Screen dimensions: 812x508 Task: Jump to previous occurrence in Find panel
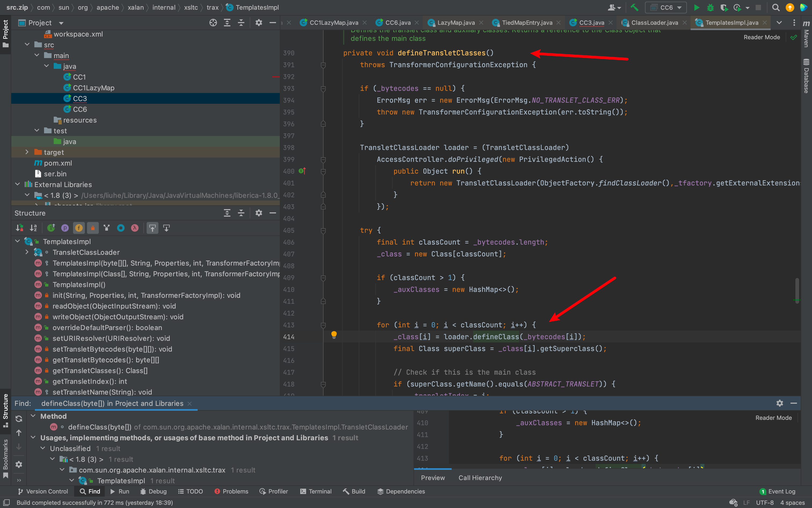[19, 433]
